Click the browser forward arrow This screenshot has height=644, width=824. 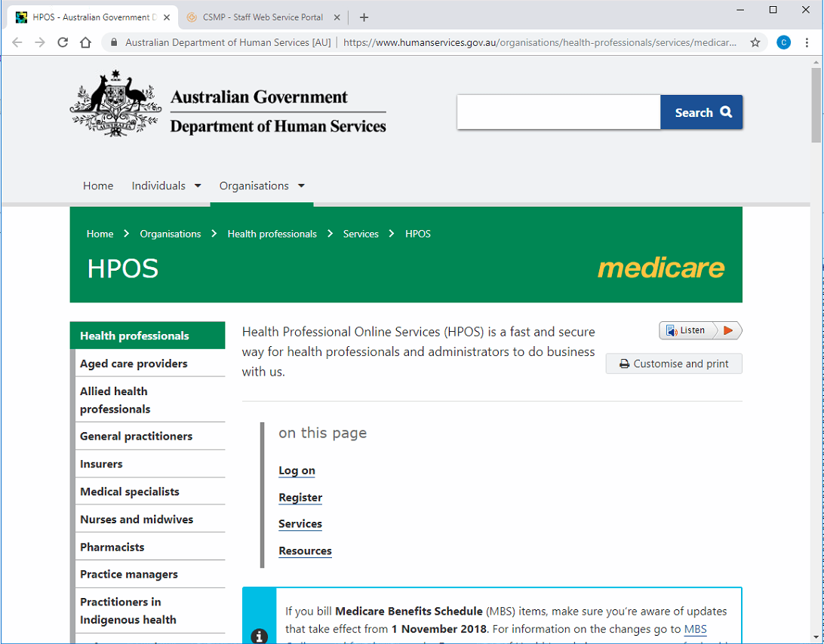pos(40,42)
